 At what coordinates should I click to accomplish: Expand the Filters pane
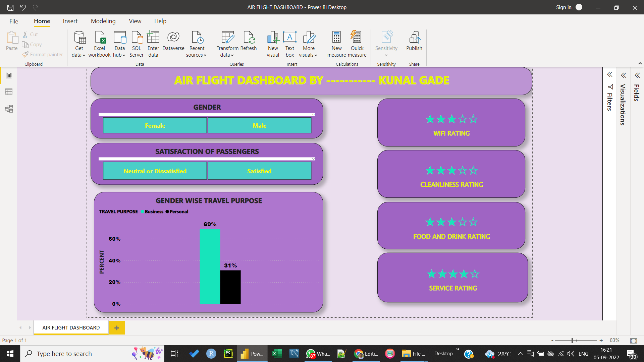pyautogui.click(x=610, y=74)
